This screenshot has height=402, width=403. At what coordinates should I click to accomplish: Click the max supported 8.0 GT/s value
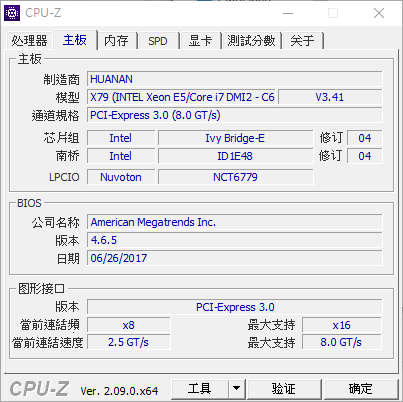pos(342,342)
